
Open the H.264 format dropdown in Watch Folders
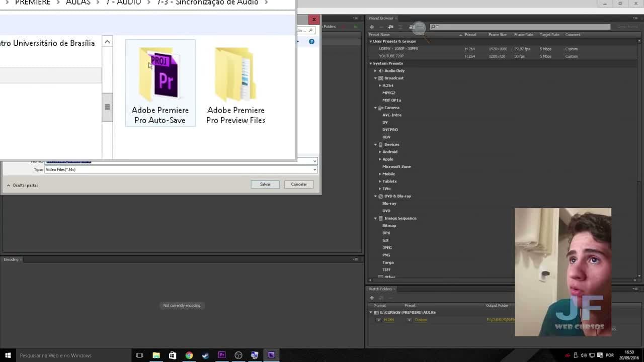pos(378,320)
